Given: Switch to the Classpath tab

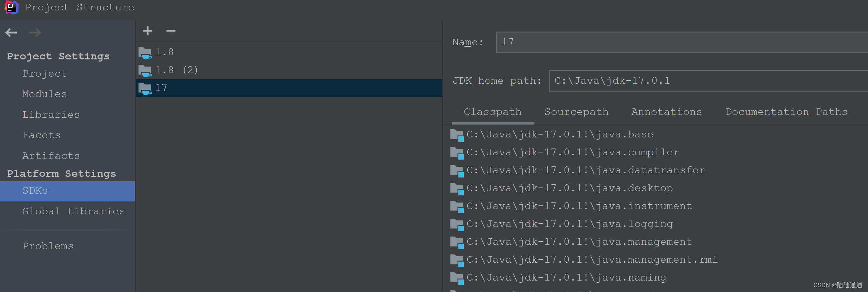Looking at the screenshot, I should [x=493, y=112].
